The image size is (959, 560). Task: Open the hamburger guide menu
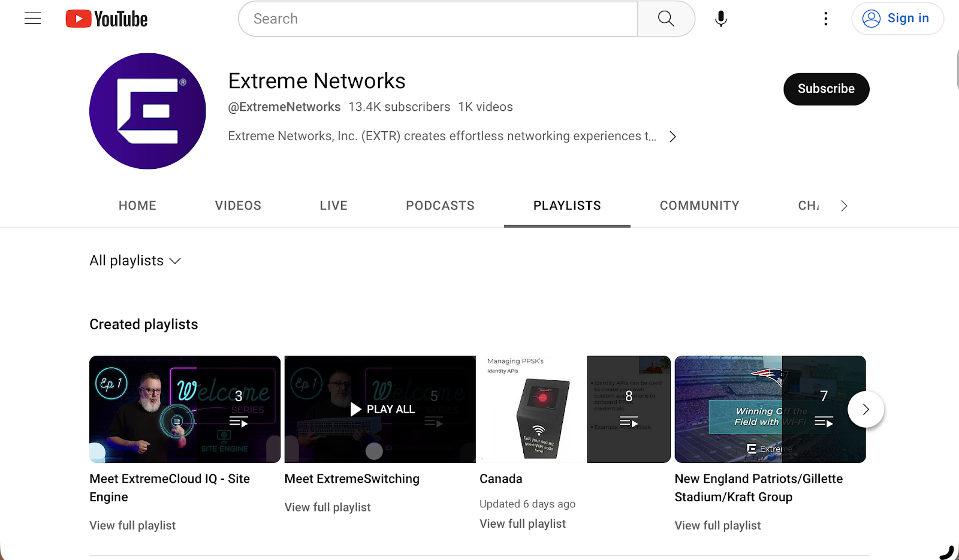pyautogui.click(x=33, y=19)
